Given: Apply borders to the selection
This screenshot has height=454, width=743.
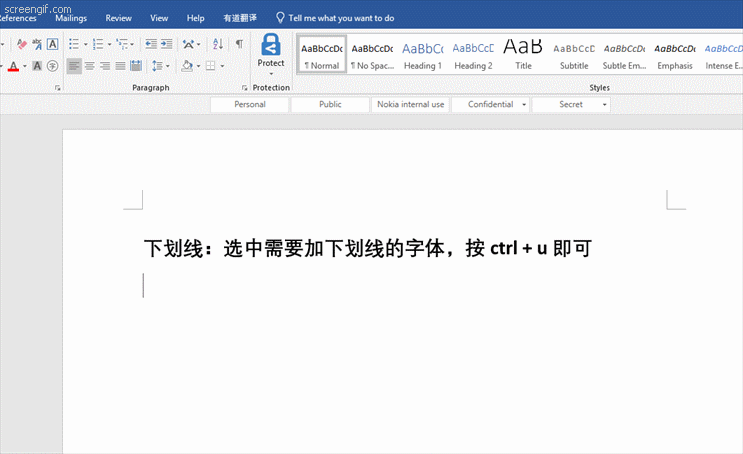Looking at the screenshot, I should [x=211, y=66].
